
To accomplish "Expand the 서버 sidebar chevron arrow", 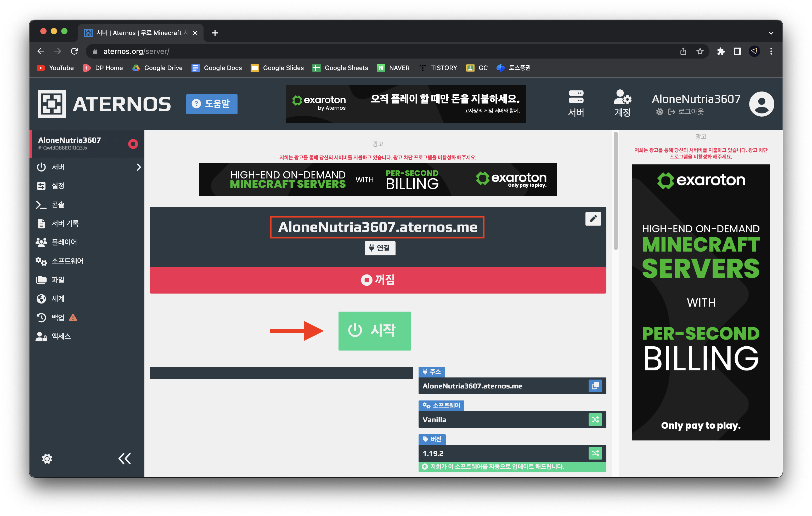I will tap(139, 167).
